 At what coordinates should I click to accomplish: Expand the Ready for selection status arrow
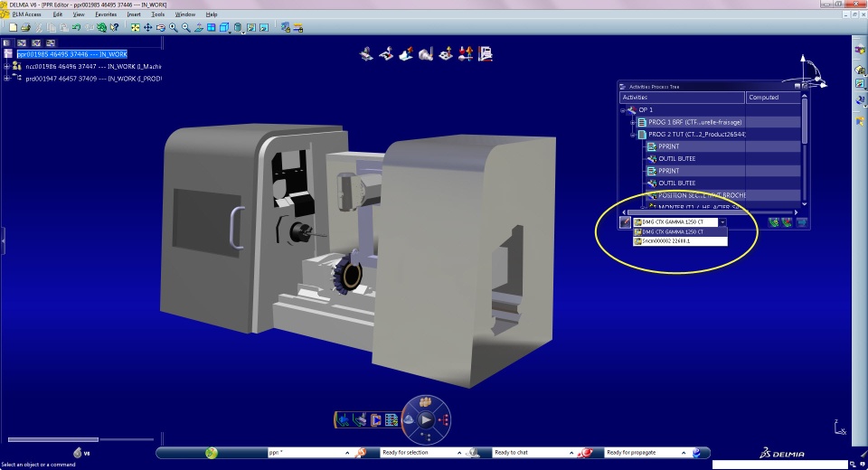(x=459, y=453)
